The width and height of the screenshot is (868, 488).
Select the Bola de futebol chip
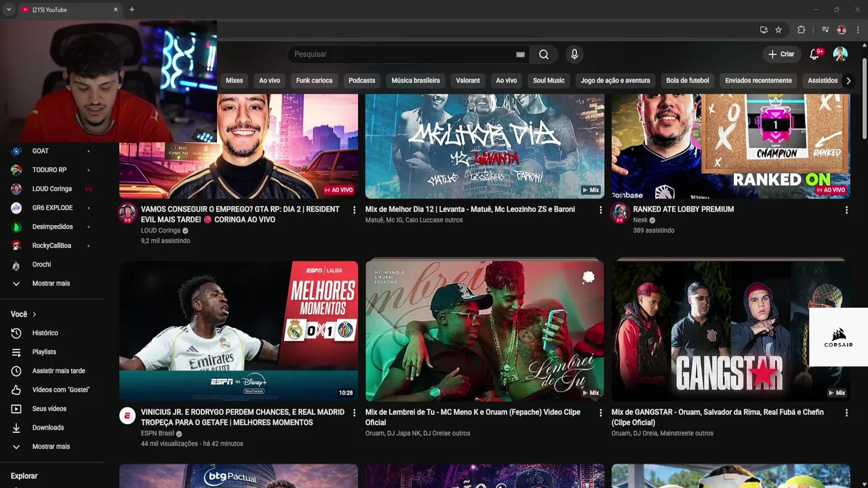pos(688,81)
